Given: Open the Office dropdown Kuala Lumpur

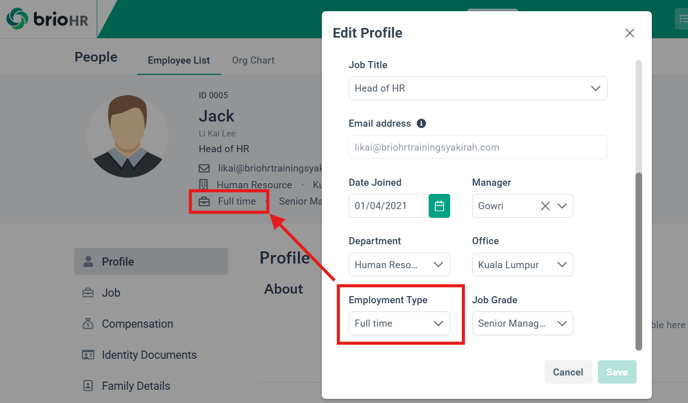Looking at the screenshot, I should (523, 265).
